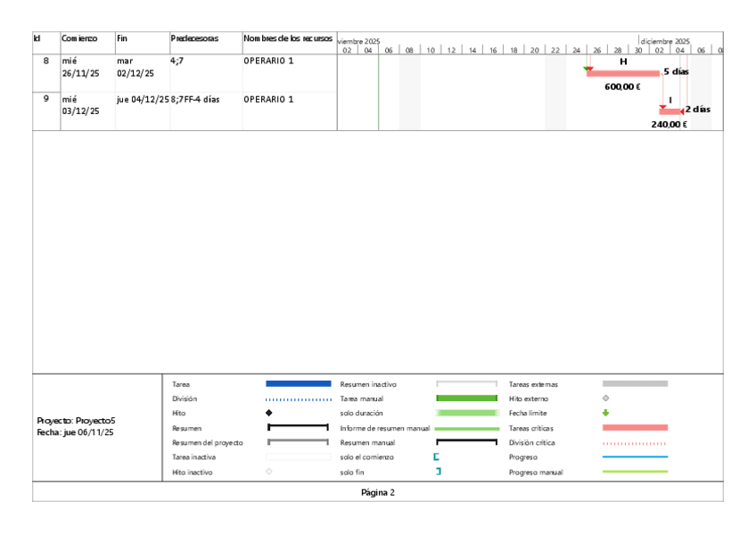The width and height of the screenshot is (756, 534).
Task: Click the black Hito diamond legend symbol
Action: click(x=269, y=413)
